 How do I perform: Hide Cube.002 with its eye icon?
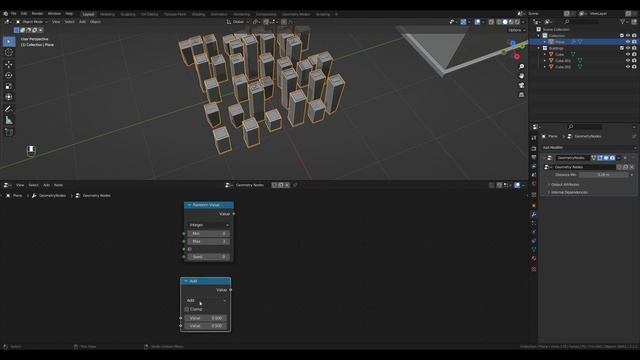(x=628, y=67)
